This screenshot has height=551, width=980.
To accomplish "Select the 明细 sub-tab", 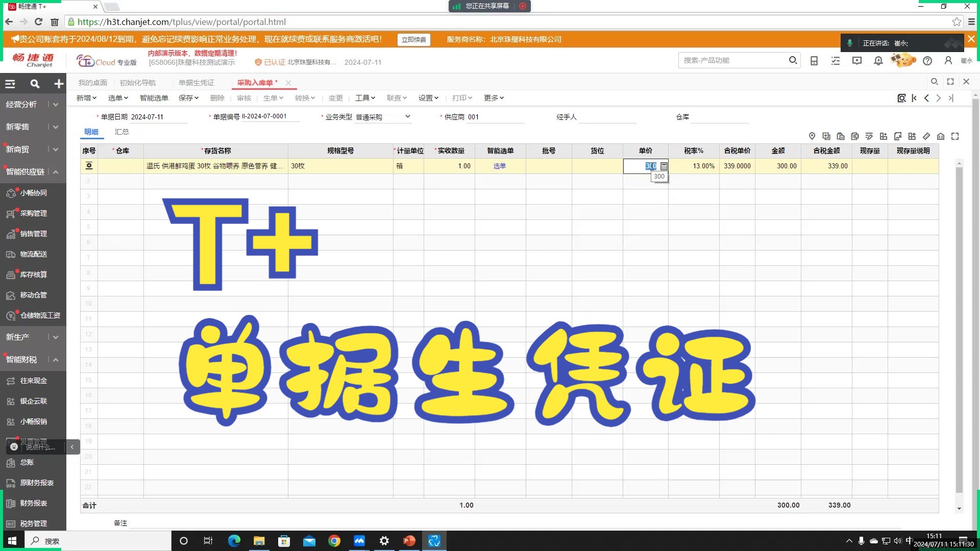I will click(91, 132).
